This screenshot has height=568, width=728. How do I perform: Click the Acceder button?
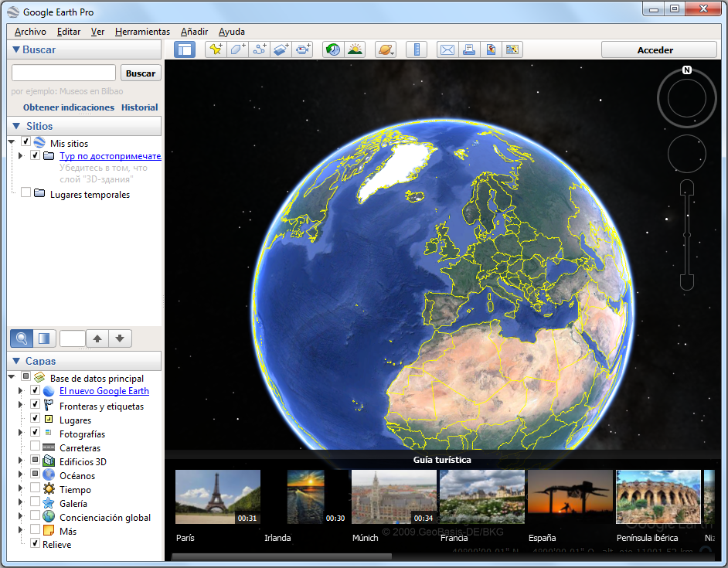(658, 49)
